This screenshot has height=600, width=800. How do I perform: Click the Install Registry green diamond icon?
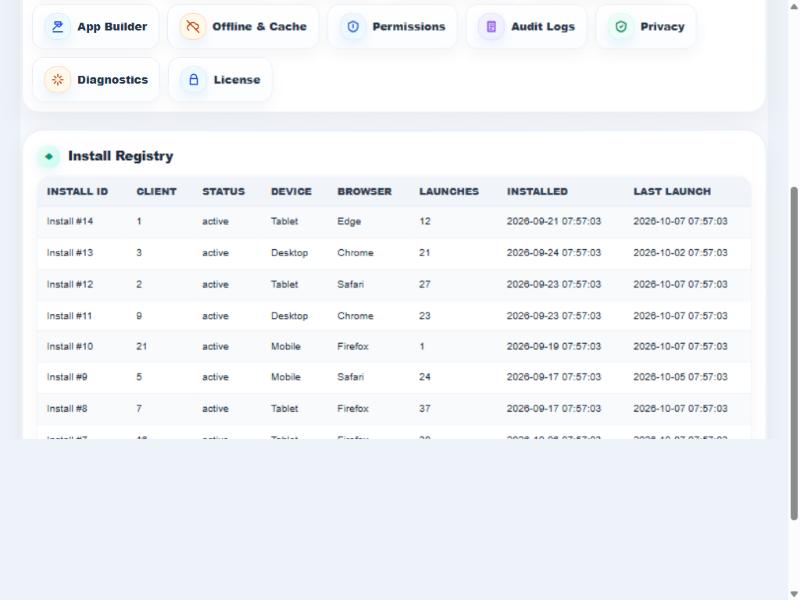49,156
